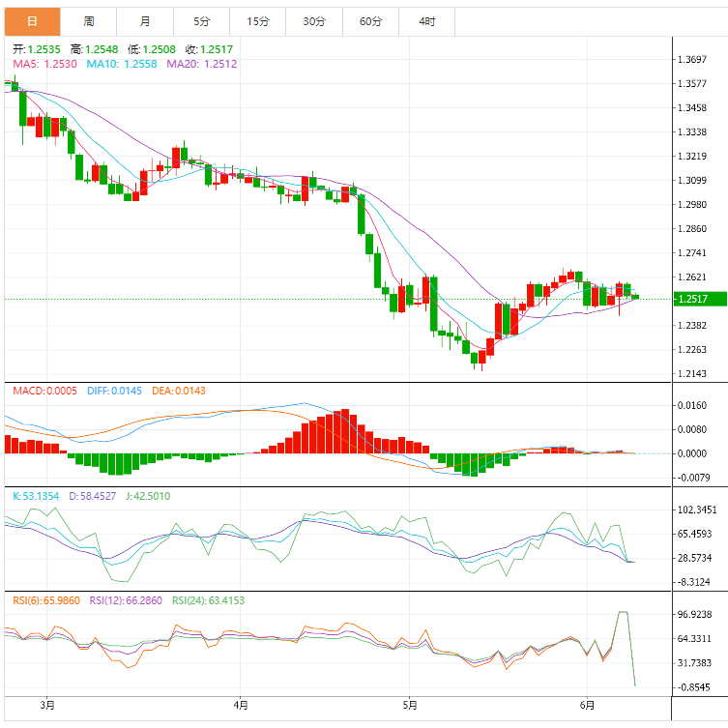Open the 30分 timeframe tab
This screenshot has height=728, width=728.
314,21
